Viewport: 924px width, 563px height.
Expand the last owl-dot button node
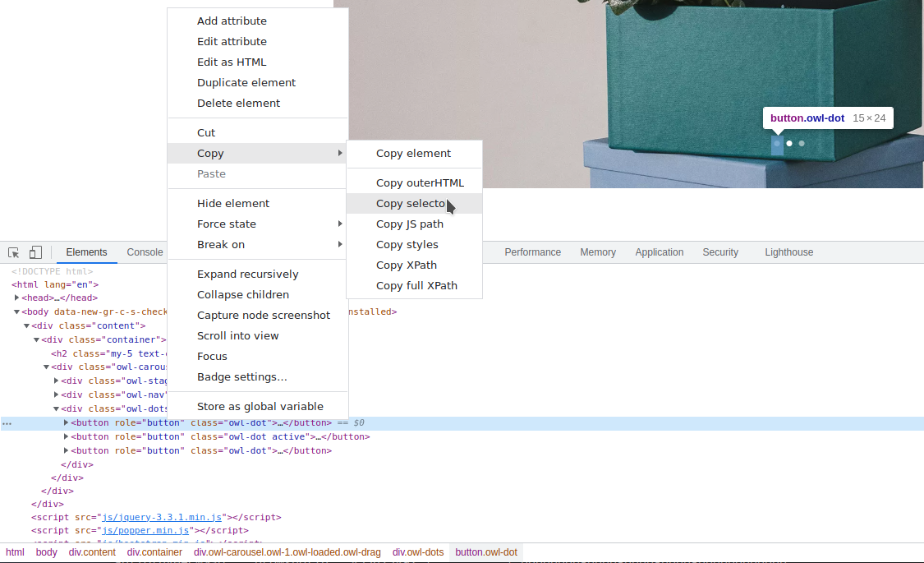coord(66,451)
